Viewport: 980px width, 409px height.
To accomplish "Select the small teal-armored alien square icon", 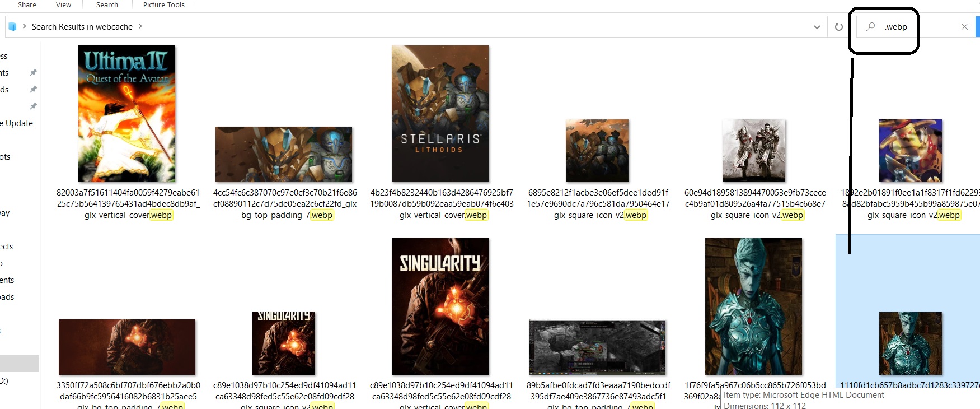I will coord(911,343).
